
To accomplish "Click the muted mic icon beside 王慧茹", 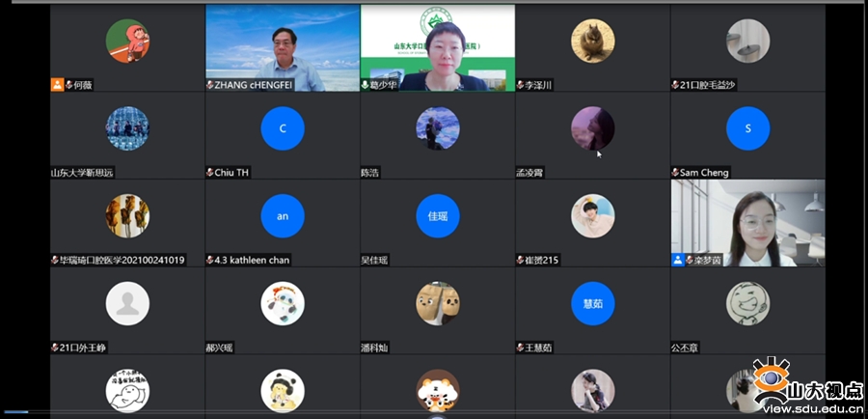I will (521, 348).
